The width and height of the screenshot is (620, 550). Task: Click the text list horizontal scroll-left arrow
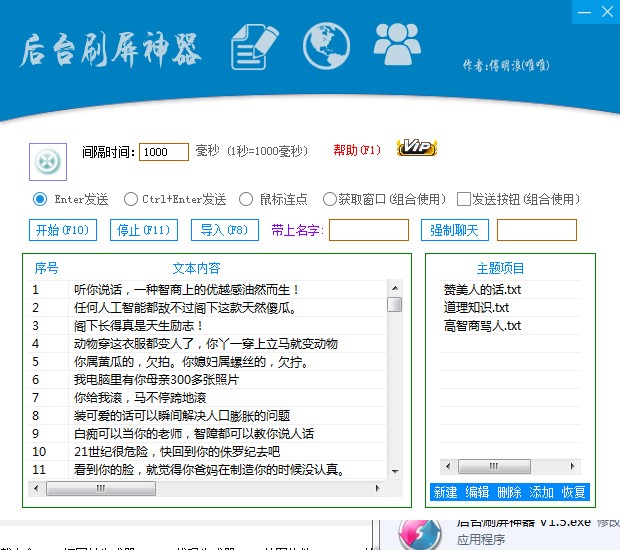point(36,488)
